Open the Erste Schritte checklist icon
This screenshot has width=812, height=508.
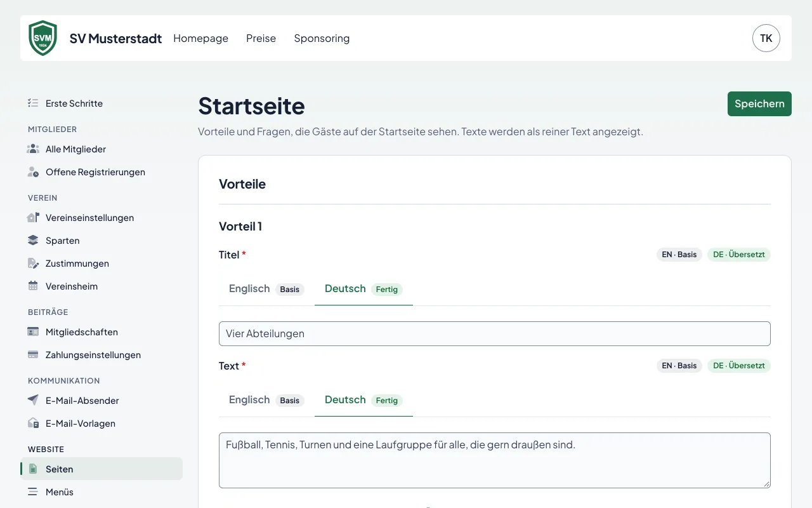tap(33, 103)
